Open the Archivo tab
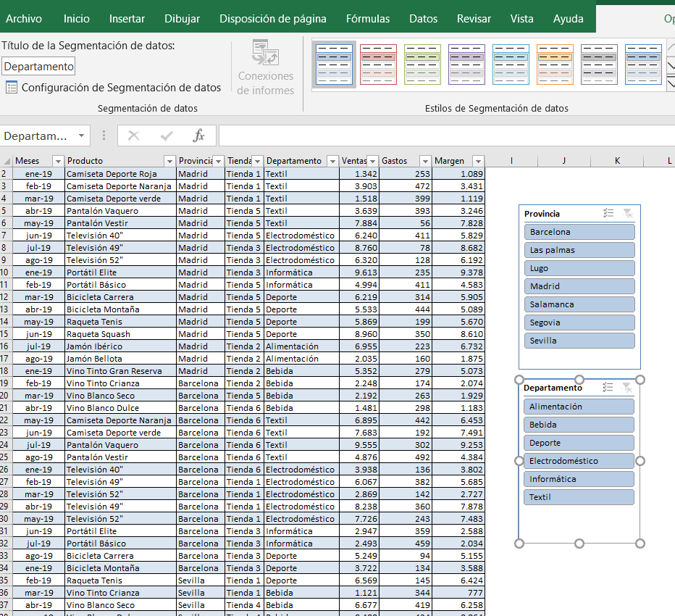 pyautogui.click(x=24, y=19)
